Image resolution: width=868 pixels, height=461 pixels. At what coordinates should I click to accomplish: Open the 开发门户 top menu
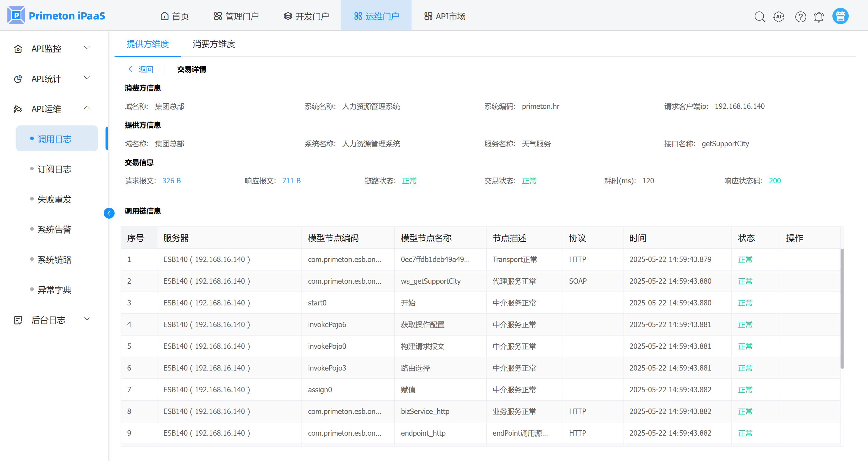pyautogui.click(x=306, y=16)
